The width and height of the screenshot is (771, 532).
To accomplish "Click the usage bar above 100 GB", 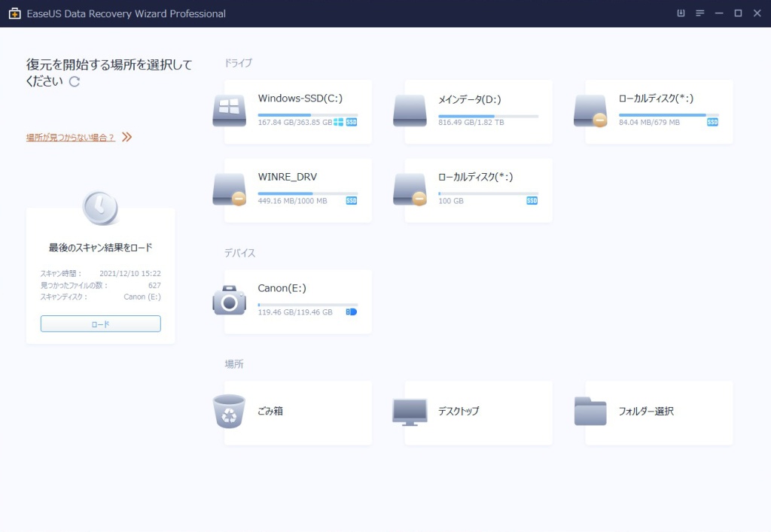I will click(488, 193).
